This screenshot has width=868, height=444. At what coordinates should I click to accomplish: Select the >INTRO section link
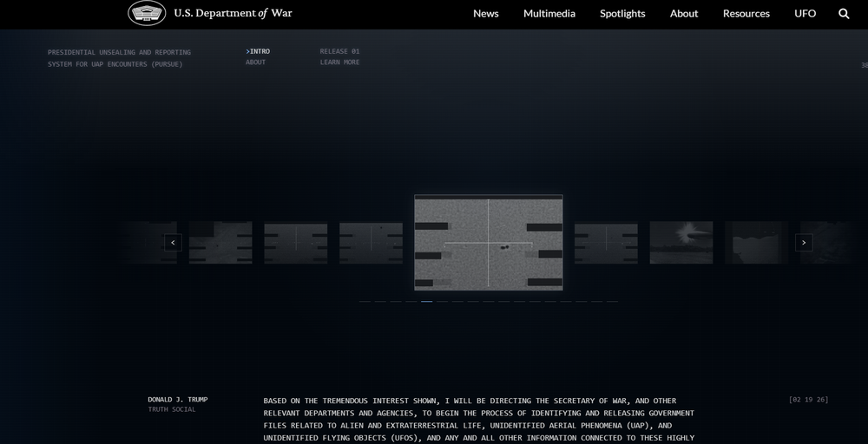pyautogui.click(x=258, y=51)
